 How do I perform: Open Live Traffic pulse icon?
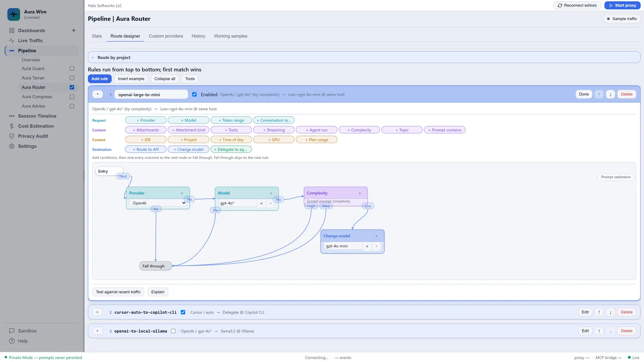pos(12,41)
